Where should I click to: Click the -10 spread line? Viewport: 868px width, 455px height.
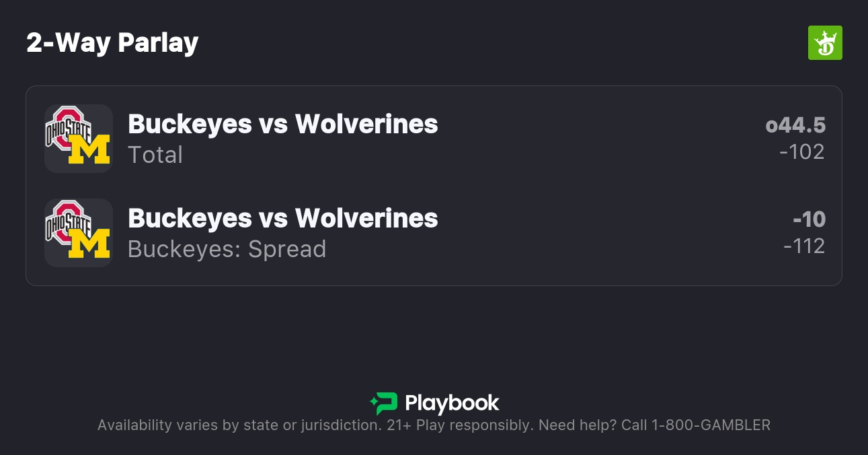[809, 219]
